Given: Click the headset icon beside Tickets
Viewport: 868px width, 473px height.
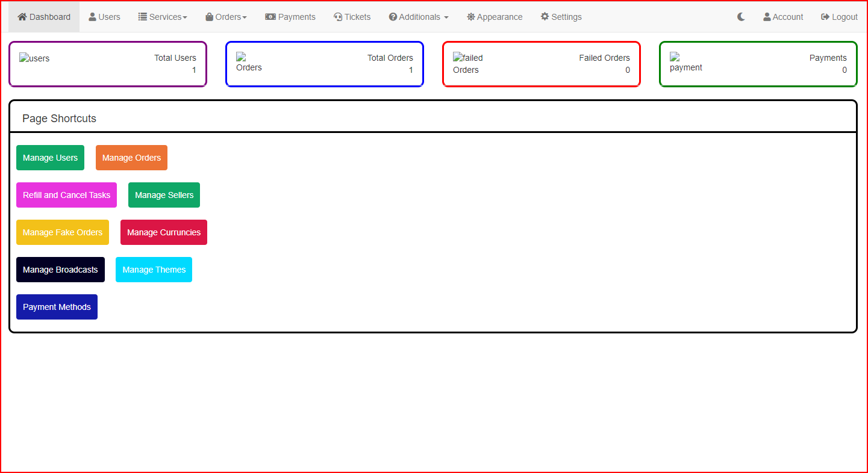Looking at the screenshot, I should pos(338,17).
